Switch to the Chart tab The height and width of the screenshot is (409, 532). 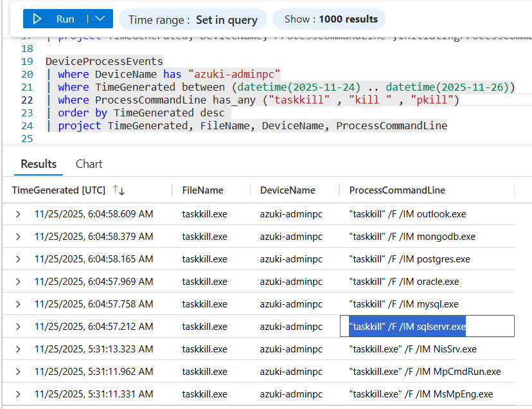click(89, 164)
